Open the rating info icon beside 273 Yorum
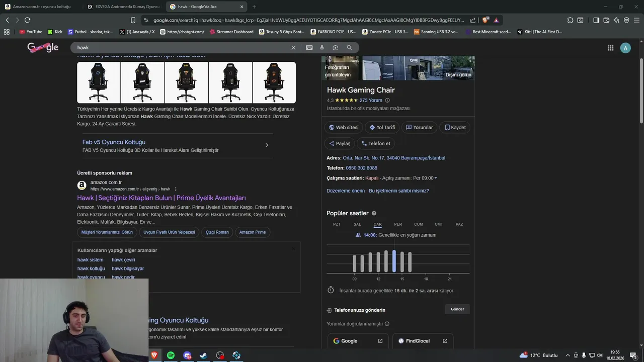644x362 pixels. click(x=387, y=101)
